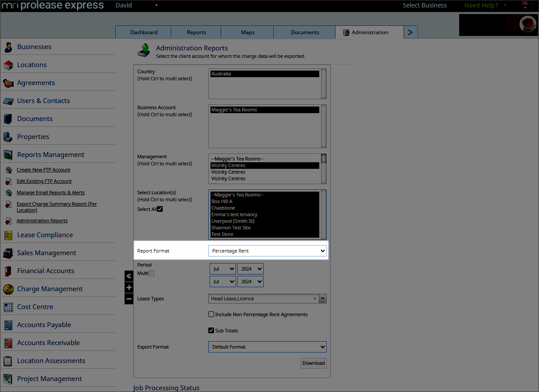Image resolution: width=539 pixels, height=392 pixels.
Task: Collapse sidebar with double chevron button
Action: click(x=129, y=276)
